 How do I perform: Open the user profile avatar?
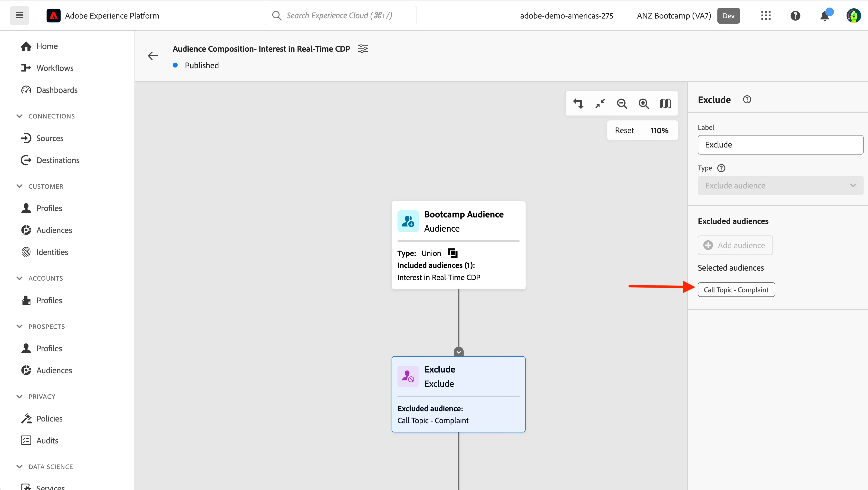click(854, 16)
